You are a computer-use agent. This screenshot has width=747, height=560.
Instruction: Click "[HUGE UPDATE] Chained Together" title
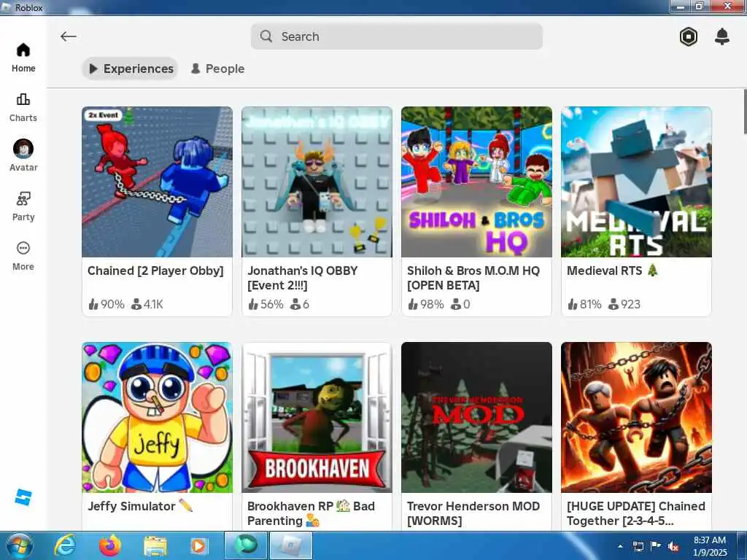point(635,513)
